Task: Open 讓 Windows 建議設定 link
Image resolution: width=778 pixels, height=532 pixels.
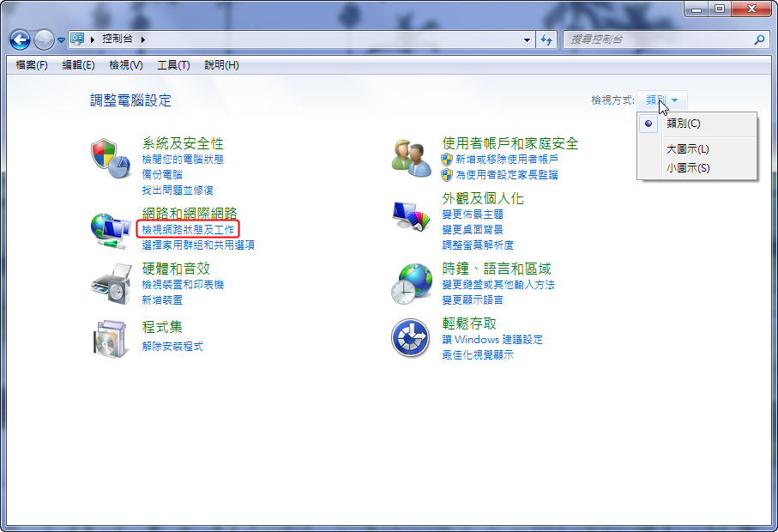Action: tap(492, 340)
